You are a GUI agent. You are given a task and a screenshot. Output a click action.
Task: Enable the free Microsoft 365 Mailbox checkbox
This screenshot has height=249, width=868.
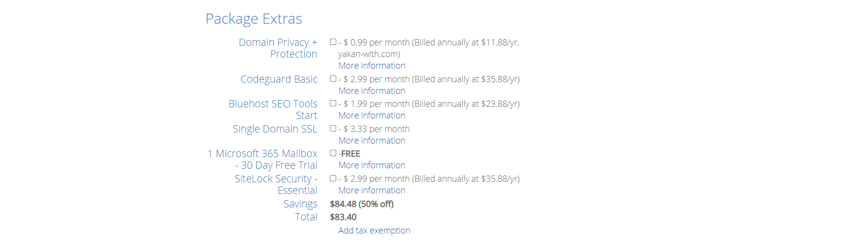pyautogui.click(x=333, y=153)
